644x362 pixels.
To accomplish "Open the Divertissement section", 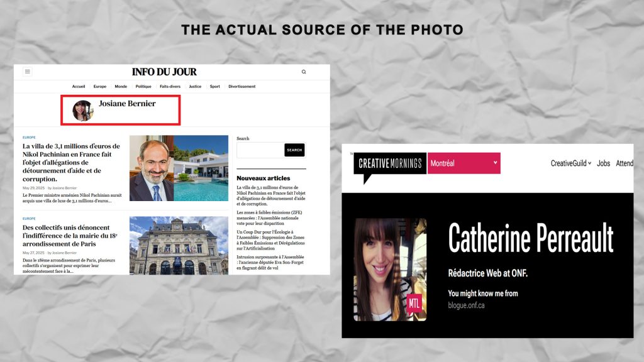I will [242, 87].
